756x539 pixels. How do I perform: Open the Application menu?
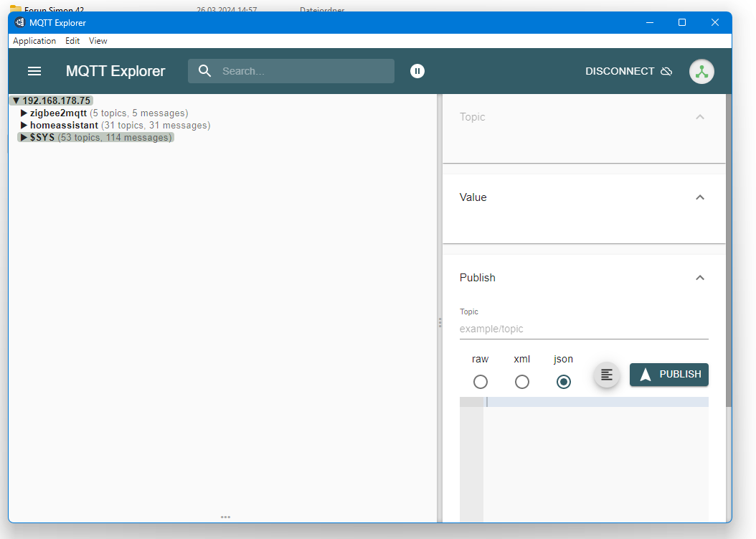(34, 41)
